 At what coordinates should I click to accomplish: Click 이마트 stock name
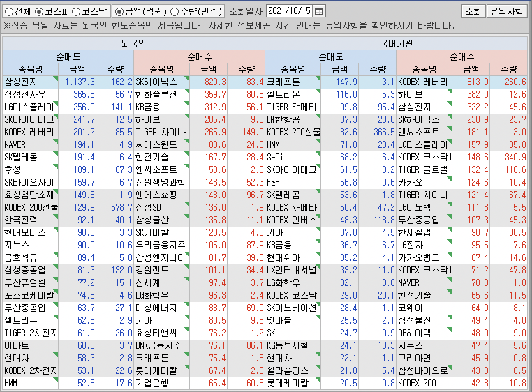(x=17, y=346)
